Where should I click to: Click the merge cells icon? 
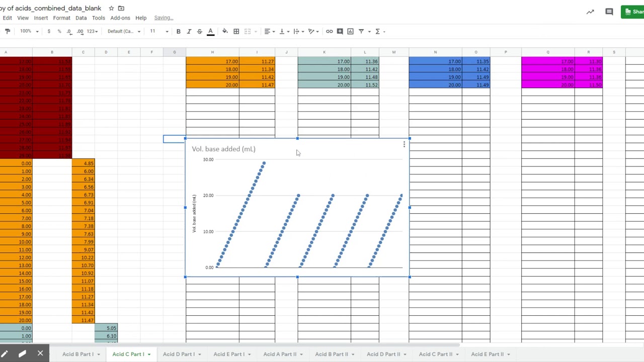tap(248, 31)
